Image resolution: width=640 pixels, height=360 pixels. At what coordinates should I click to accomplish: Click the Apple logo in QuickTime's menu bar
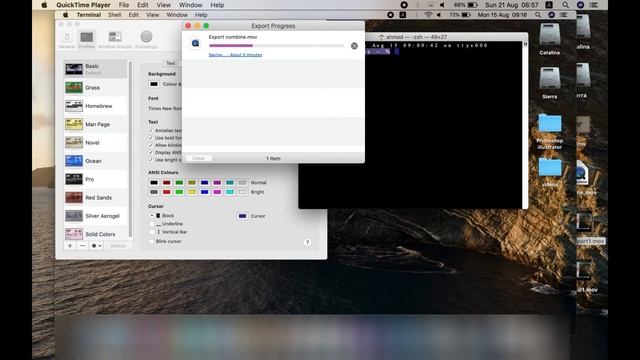44,5
